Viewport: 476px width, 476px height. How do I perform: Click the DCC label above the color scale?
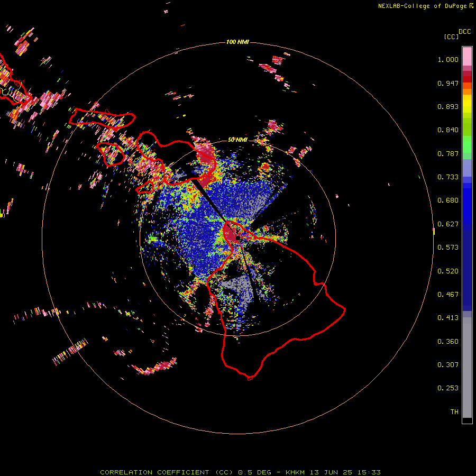click(x=464, y=32)
